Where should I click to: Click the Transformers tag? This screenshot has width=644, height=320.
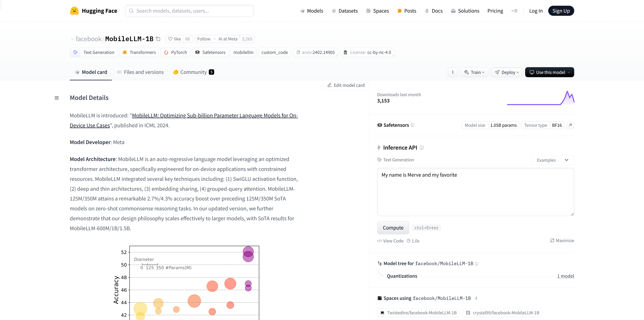pos(139,52)
